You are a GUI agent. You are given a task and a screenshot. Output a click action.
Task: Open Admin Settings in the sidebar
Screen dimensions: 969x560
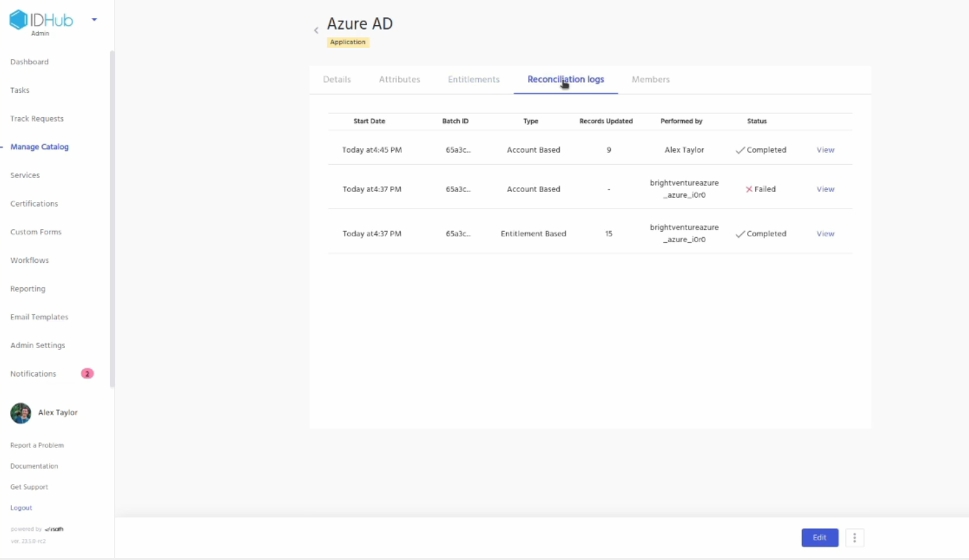(x=38, y=346)
